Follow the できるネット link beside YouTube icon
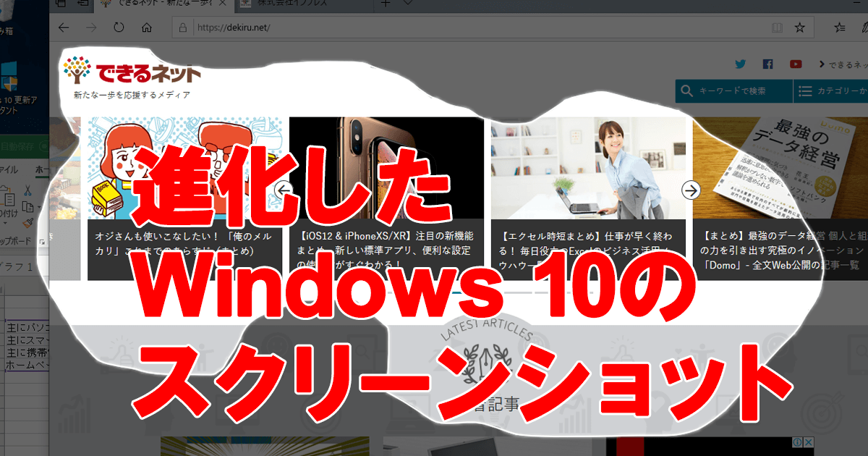 pos(843,64)
